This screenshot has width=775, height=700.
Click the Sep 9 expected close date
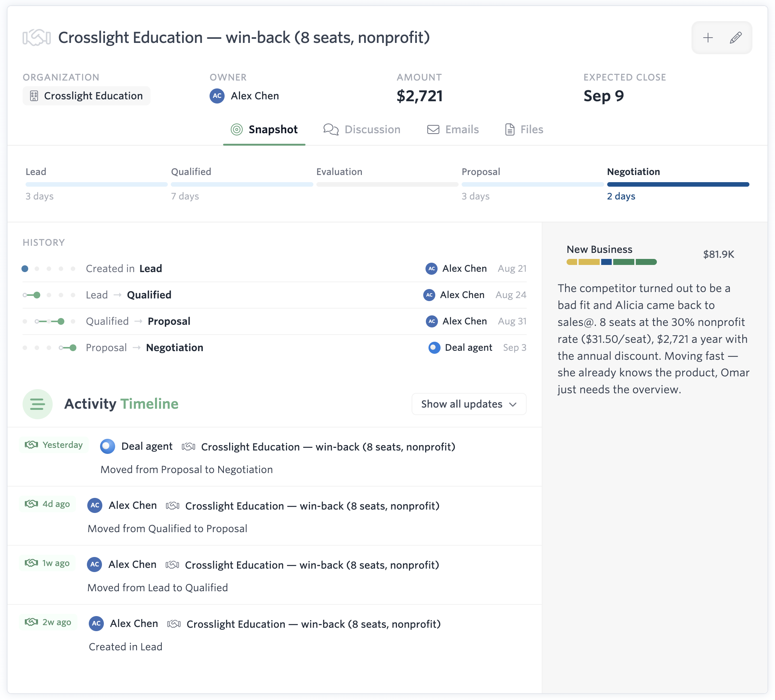603,96
